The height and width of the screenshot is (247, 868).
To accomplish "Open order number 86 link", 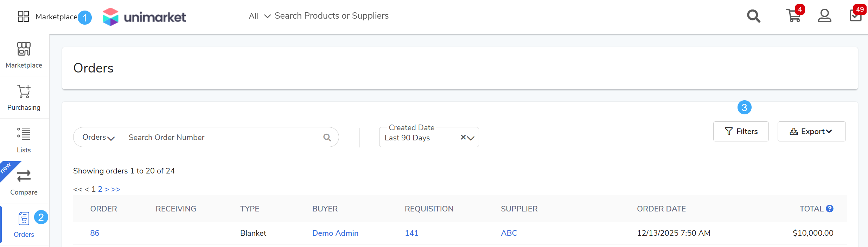I will pos(95,233).
